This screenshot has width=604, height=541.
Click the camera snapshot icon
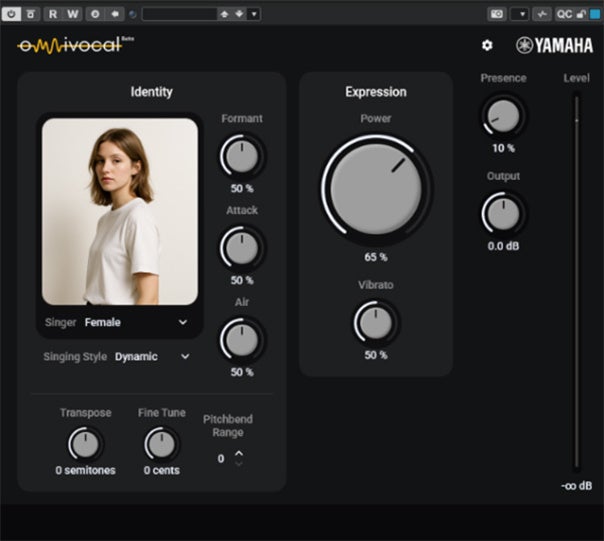[497, 14]
